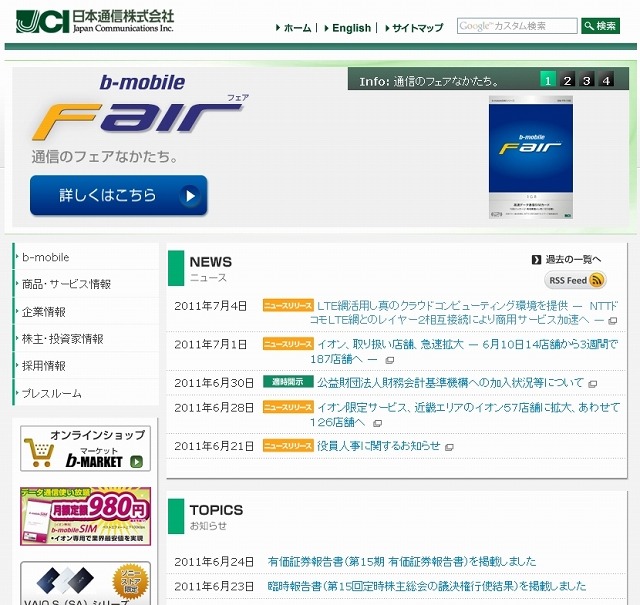Screen dimensions: 640x605
Task: Click the new-window icon after 187店舗へ
Action: point(389,360)
